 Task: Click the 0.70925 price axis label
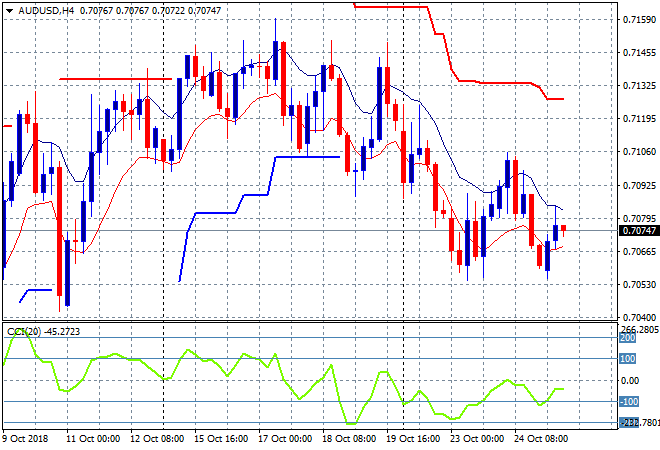(639, 185)
